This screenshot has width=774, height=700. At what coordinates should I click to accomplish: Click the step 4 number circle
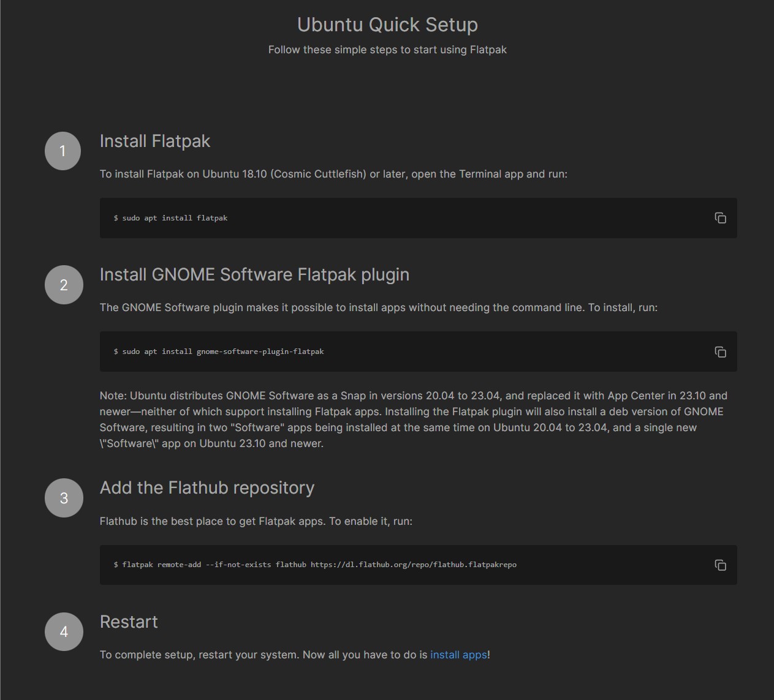pos(64,631)
